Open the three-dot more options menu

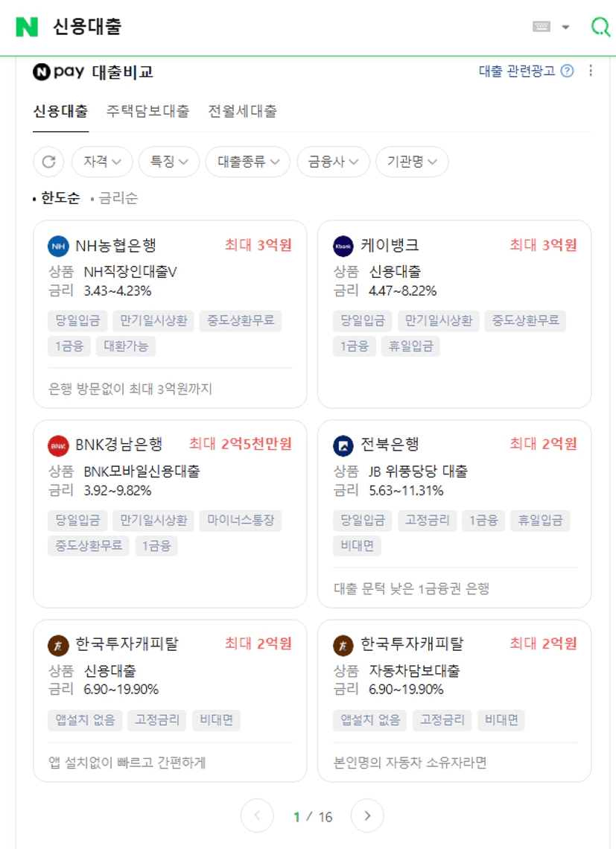pyautogui.click(x=591, y=71)
